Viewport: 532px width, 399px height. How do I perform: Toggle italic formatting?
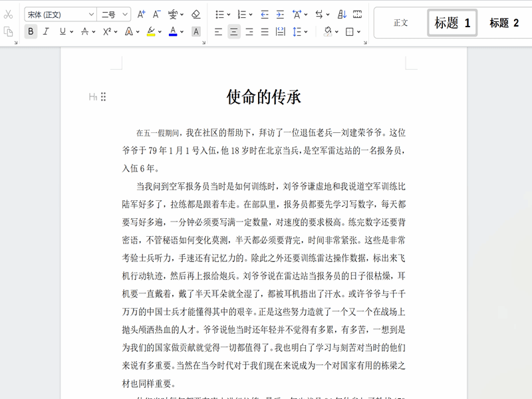[46, 31]
